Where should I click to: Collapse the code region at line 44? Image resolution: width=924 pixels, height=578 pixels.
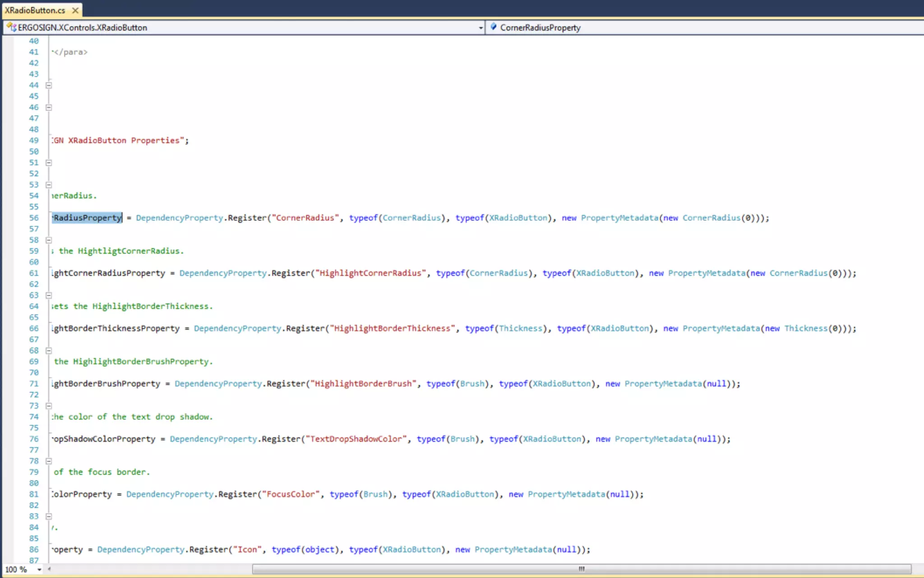49,85
